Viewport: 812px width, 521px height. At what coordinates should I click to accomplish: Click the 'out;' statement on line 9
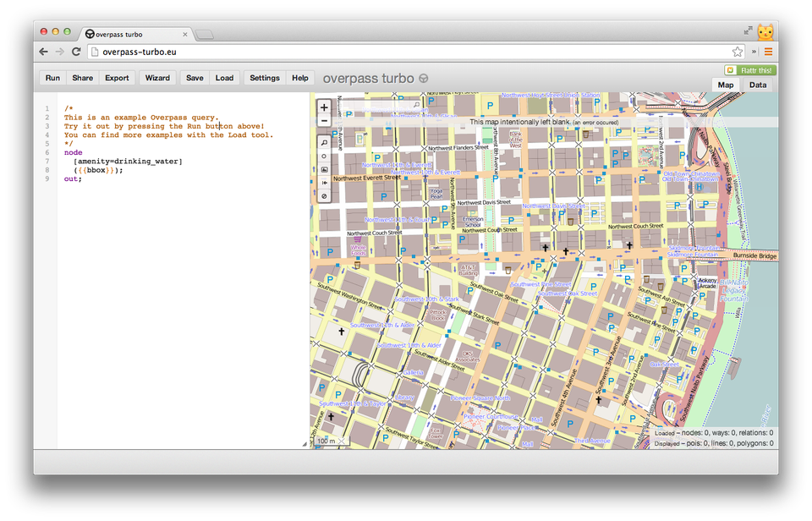(x=73, y=178)
